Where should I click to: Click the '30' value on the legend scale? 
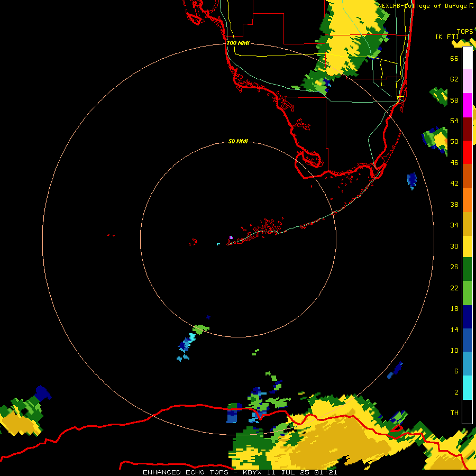[x=454, y=246]
